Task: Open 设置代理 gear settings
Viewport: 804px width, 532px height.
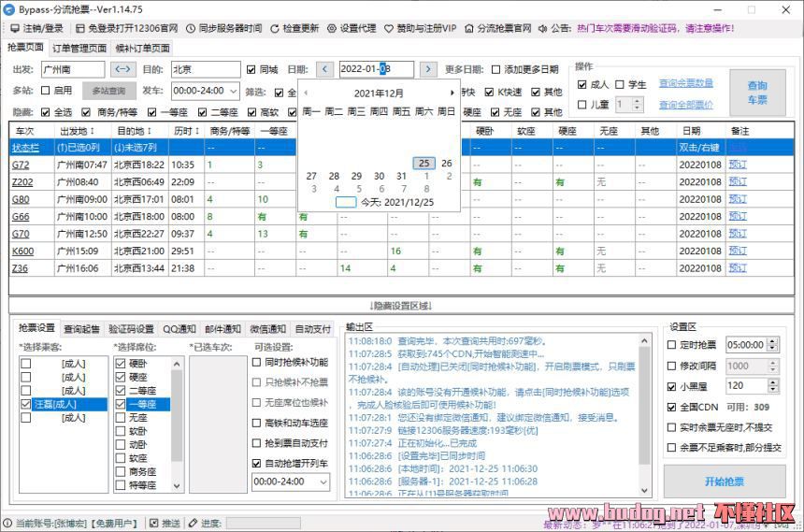Action: 332,28
